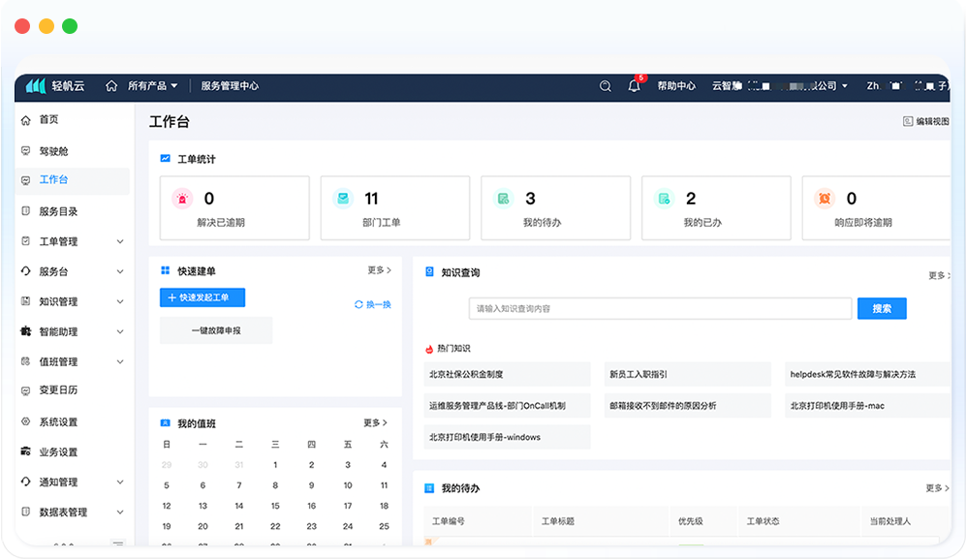966x560 pixels.
Task: Open notifications bell with badge 5
Action: tap(634, 86)
